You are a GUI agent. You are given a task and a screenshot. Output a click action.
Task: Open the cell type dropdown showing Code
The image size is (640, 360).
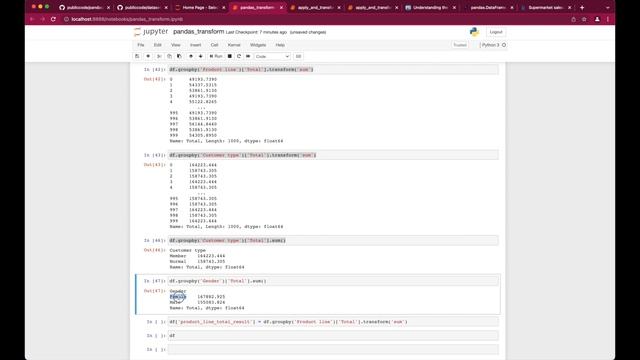272,56
